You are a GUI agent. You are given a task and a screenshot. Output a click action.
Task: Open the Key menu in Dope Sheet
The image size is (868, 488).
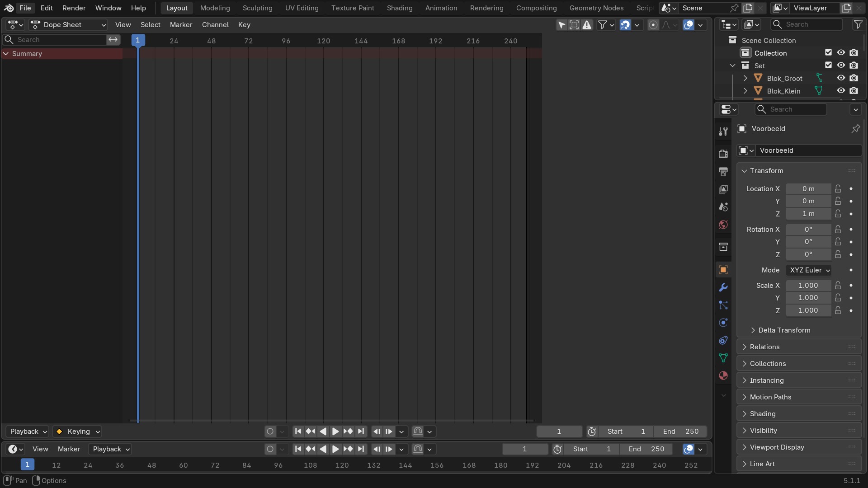(x=244, y=25)
